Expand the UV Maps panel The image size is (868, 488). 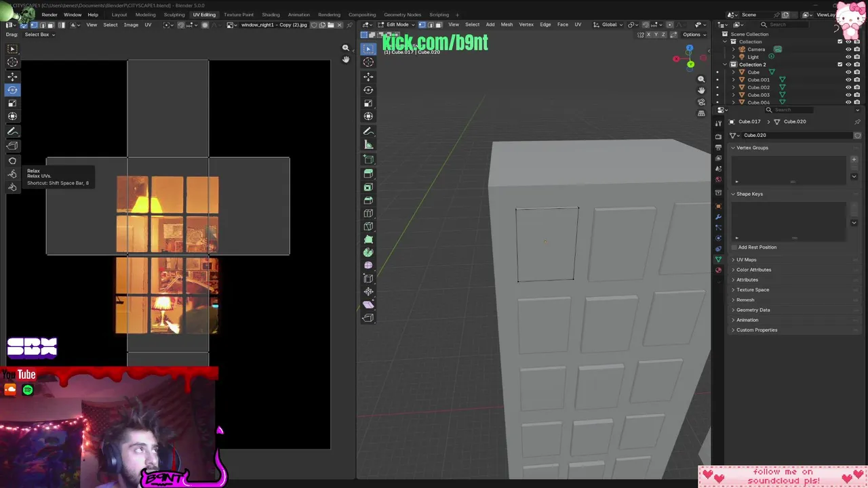click(x=733, y=260)
